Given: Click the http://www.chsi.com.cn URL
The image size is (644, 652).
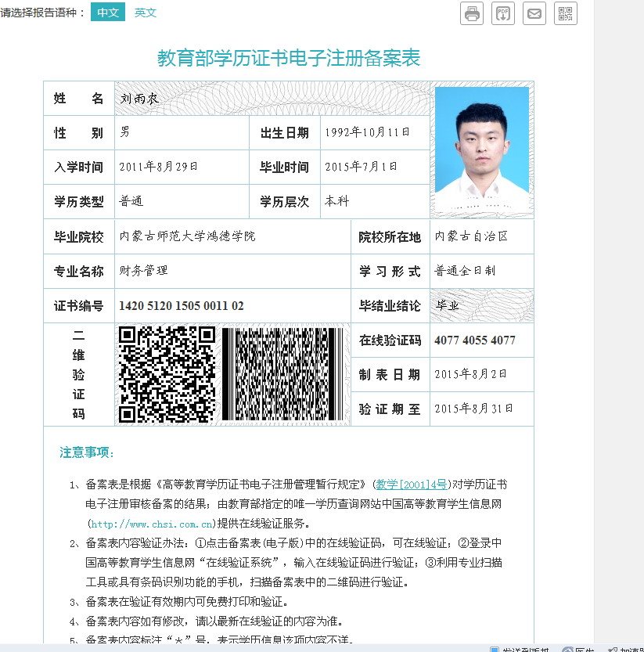Looking at the screenshot, I should (152, 524).
